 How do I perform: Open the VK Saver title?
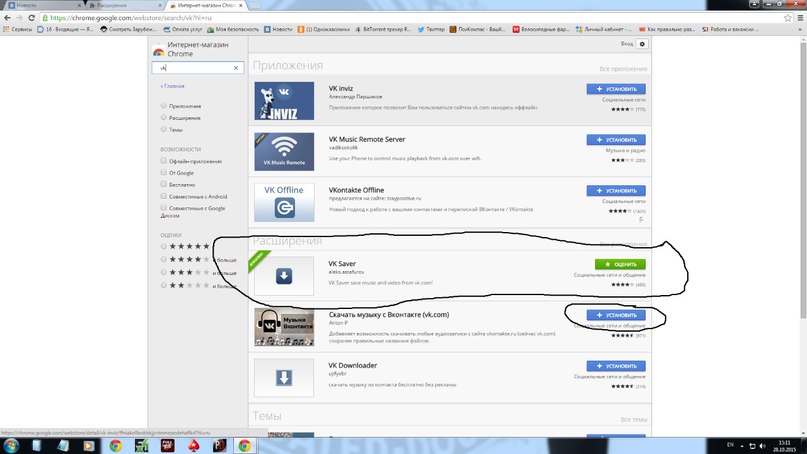[342, 264]
